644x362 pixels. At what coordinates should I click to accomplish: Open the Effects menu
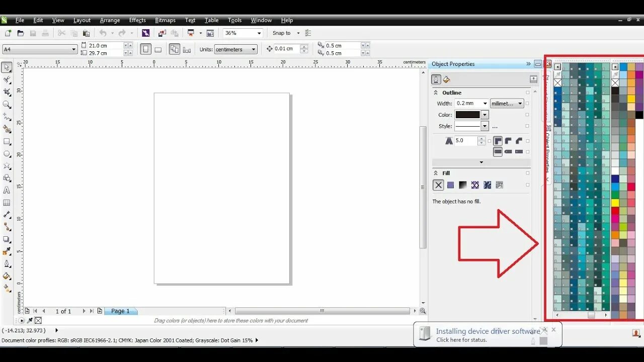(137, 20)
